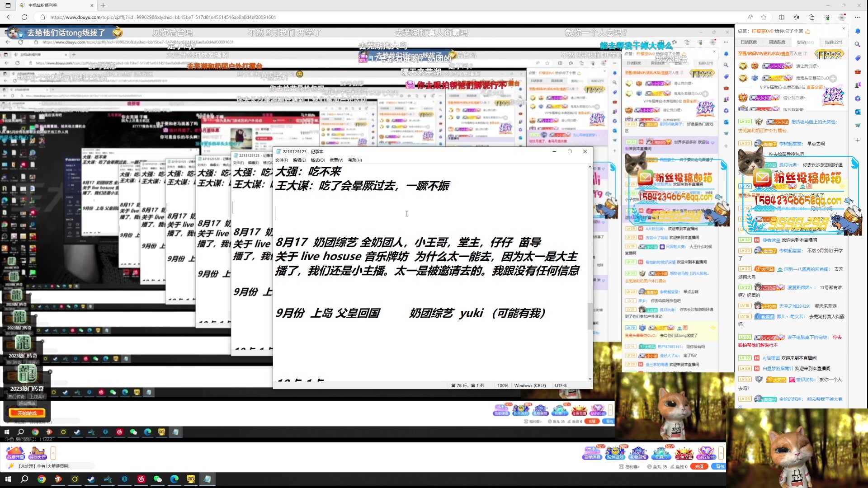Screen dimensions: 868x488
Task: Switch to 日活跃度 tab
Action: coord(749,42)
